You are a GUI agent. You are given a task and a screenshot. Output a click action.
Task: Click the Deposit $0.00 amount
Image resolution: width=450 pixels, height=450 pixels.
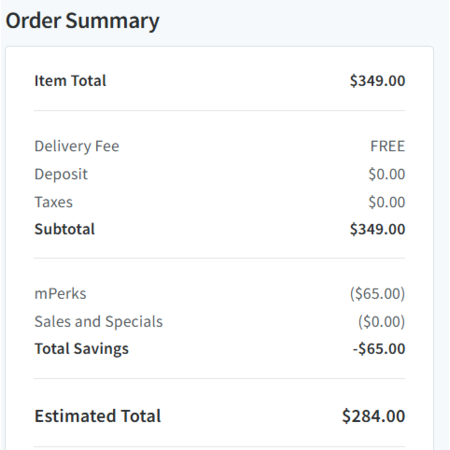pyautogui.click(x=387, y=174)
